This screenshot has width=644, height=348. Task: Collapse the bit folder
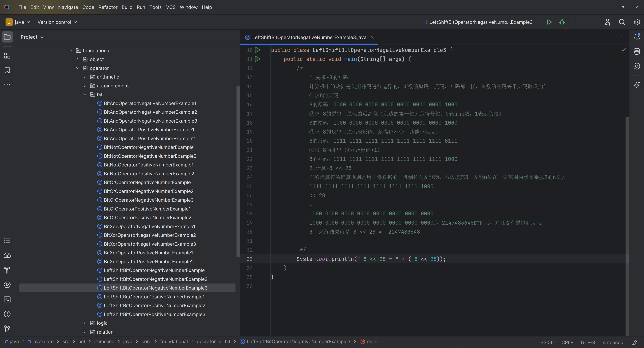[x=85, y=94]
